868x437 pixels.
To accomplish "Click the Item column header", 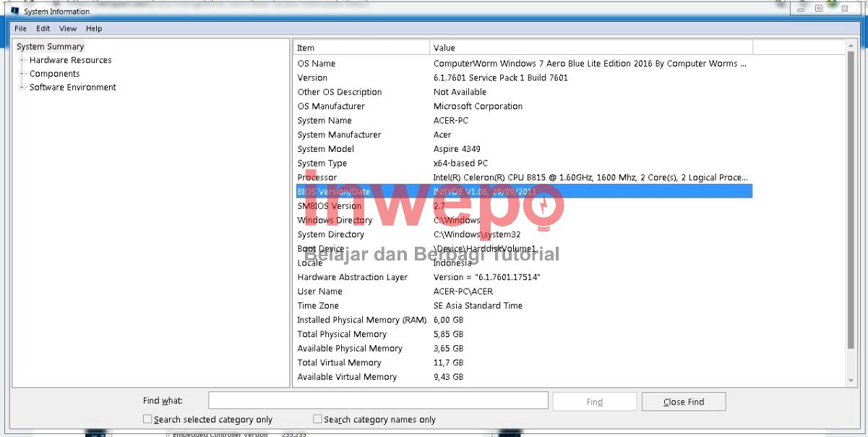I will pyautogui.click(x=361, y=48).
